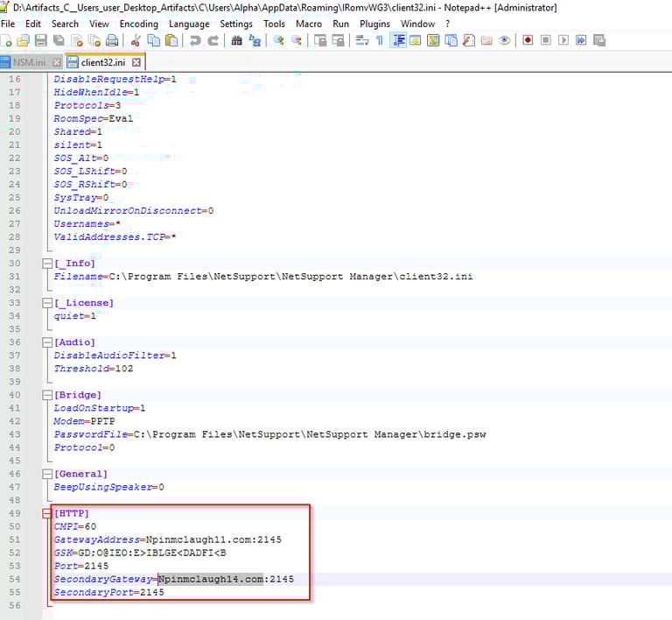Screen dimensions: 672x620
Task: Open the Window menu
Action: click(x=418, y=24)
